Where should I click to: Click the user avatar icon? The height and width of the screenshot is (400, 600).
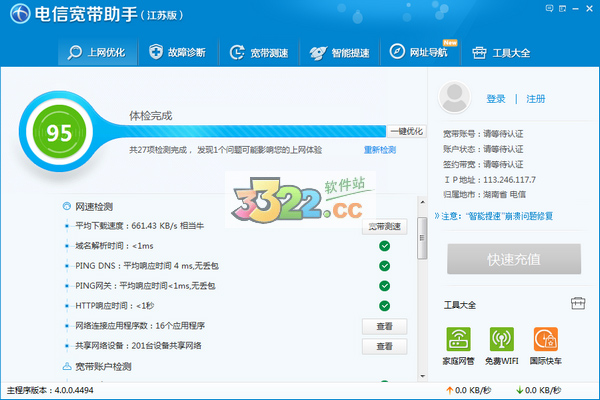454,97
